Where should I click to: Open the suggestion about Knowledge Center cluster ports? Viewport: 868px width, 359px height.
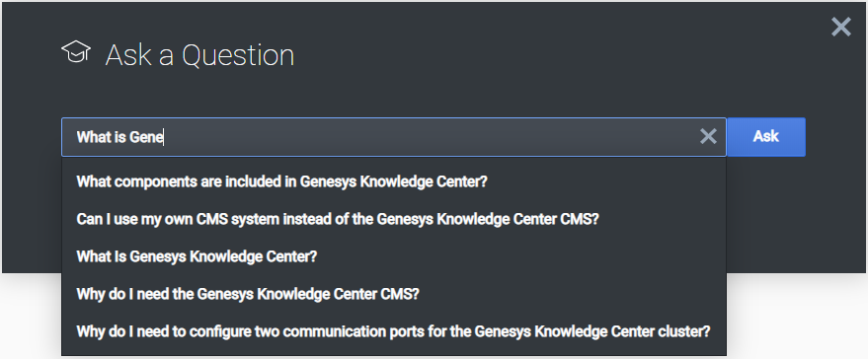pyautogui.click(x=393, y=332)
